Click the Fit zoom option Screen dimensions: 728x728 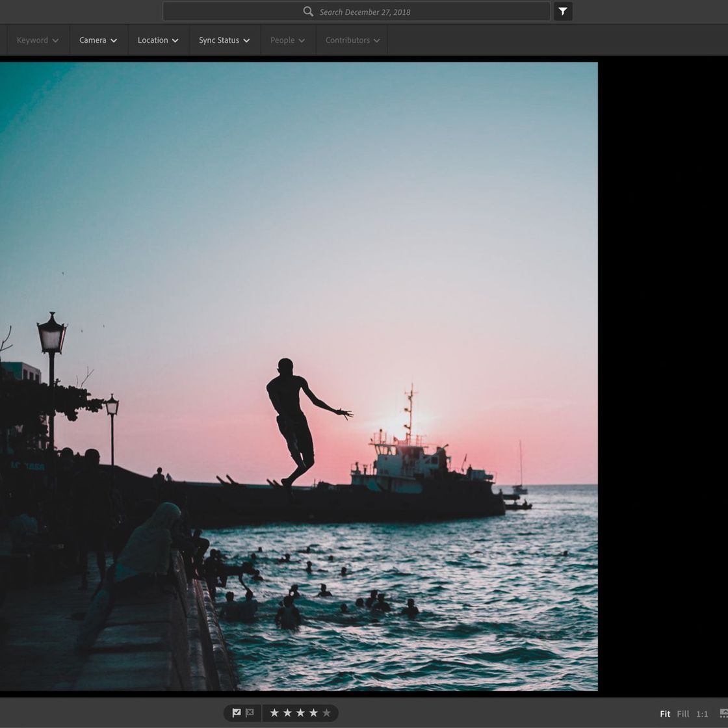[665, 714]
